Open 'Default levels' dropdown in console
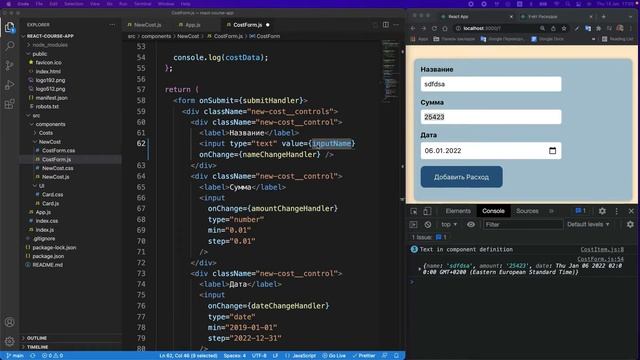640x360 pixels. [588, 224]
